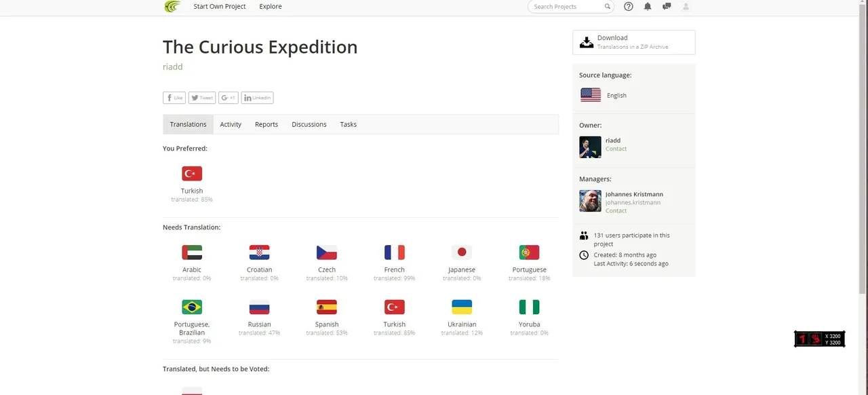Select the Arabic flag icon
This screenshot has height=395, width=868.
tap(192, 252)
